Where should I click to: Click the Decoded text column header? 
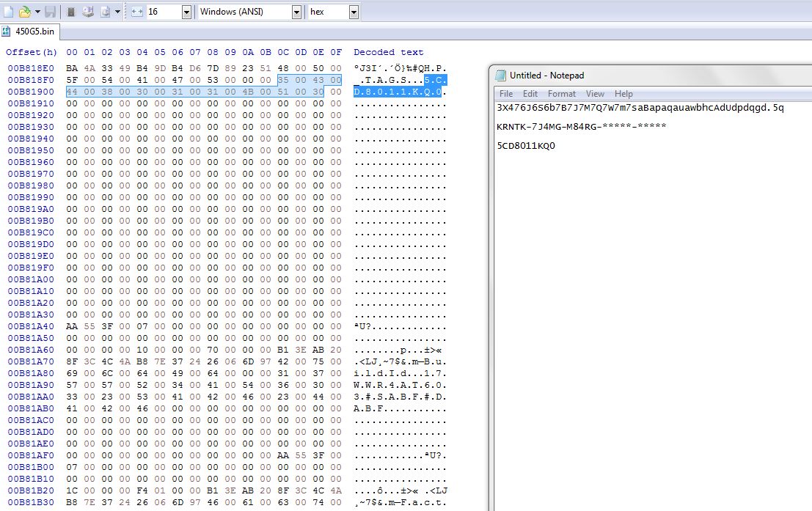388,52
